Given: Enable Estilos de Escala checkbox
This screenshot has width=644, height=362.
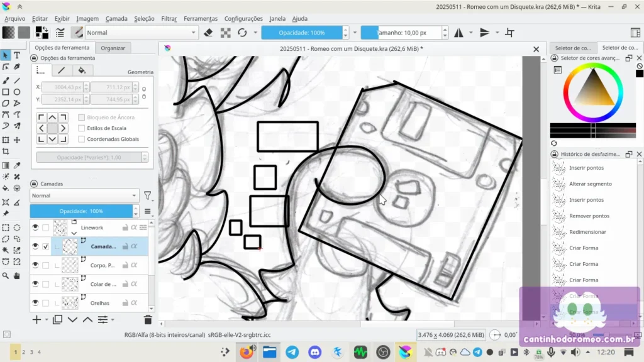Looking at the screenshot, I should tap(81, 128).
